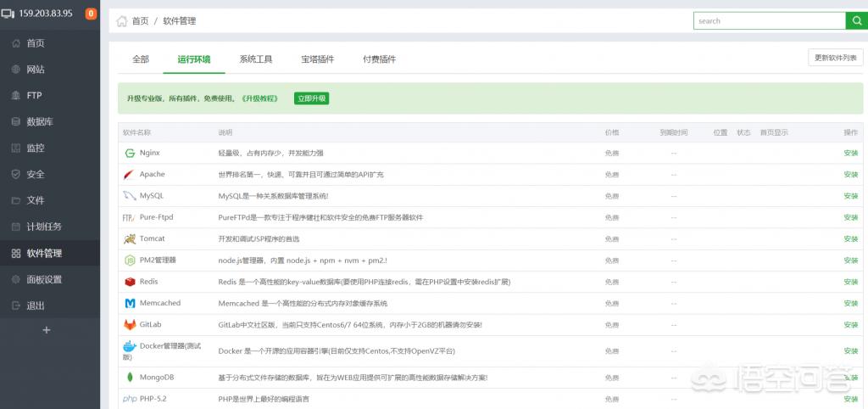Click 安装 for Redis
The image size is (868, 409).
click(x=850, y=282)
